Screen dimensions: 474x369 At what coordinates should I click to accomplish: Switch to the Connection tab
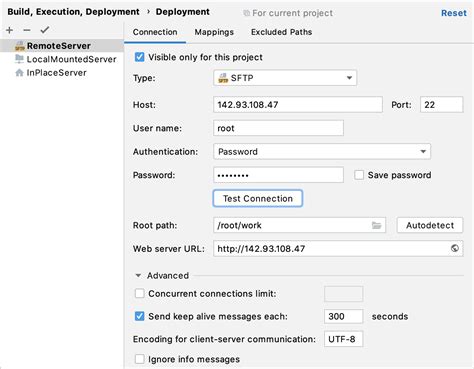pos(155,32)
